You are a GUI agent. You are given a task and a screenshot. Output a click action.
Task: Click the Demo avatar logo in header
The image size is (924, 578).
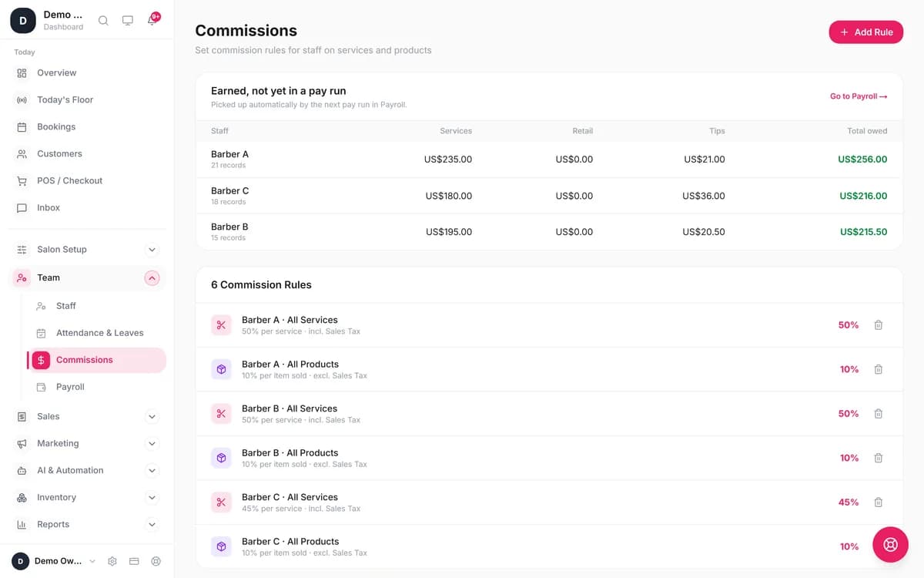point(22,21)
